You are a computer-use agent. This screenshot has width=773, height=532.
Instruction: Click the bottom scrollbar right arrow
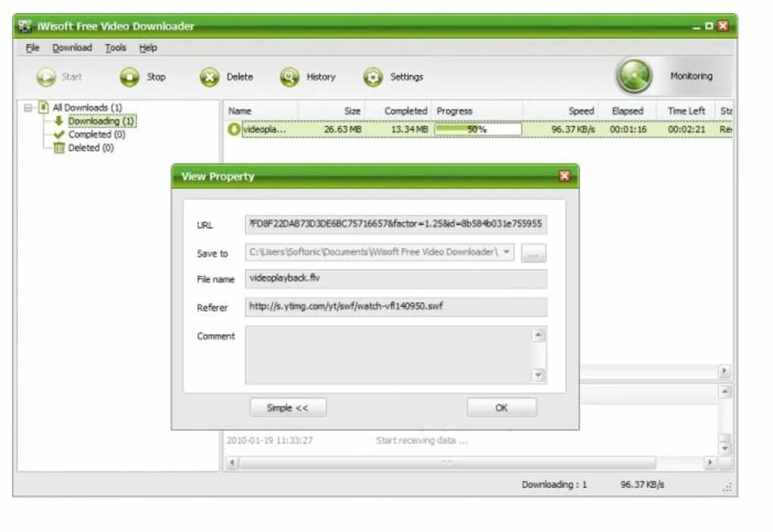[x=710, y=462]
